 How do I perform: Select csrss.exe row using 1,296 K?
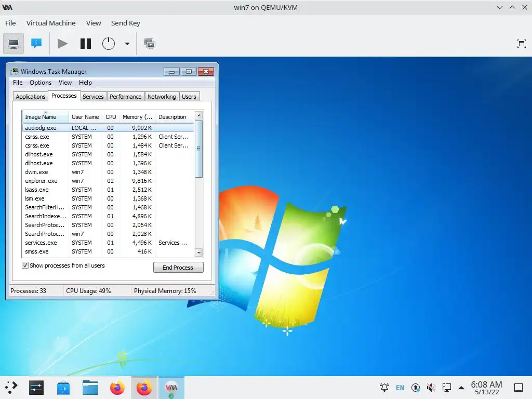[108, 137]
